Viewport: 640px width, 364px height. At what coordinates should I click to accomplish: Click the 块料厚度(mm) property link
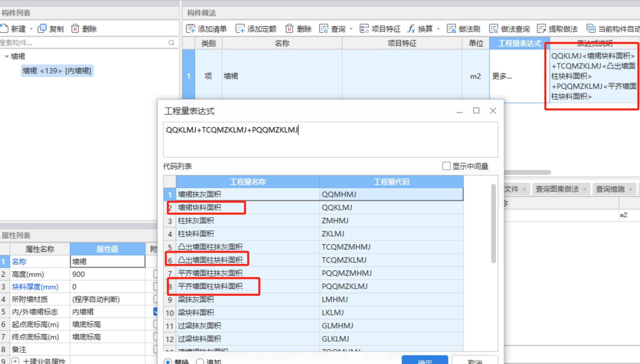click(35, 286)
